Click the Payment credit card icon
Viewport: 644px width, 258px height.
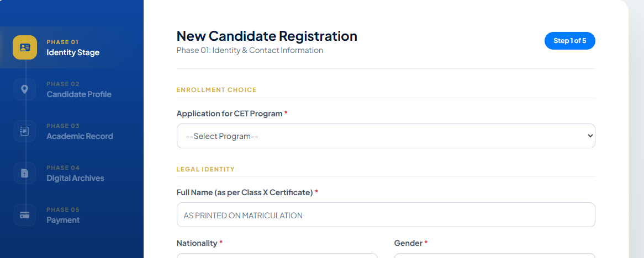(25, 215)
